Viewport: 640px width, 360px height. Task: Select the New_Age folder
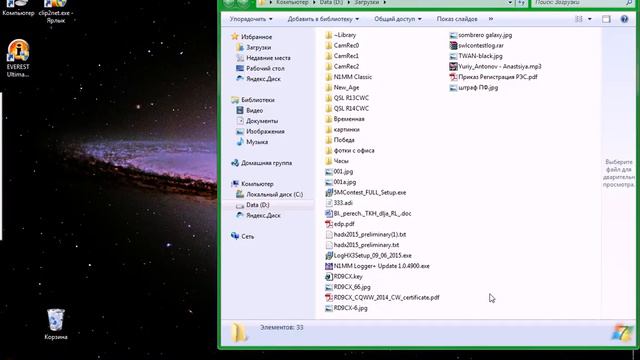(x=342, y=88)
